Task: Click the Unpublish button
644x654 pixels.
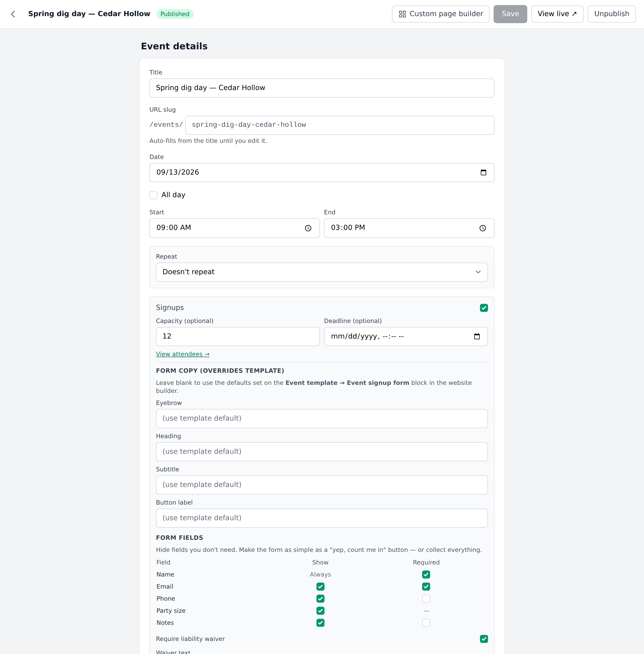Action: pyautogui.click(x=611, y=14)
